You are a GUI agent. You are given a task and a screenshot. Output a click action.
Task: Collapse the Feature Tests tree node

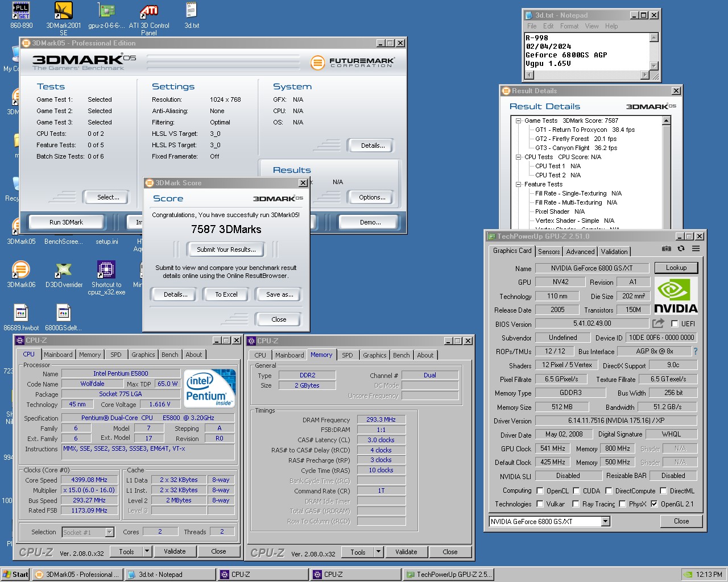pos(518,184)
